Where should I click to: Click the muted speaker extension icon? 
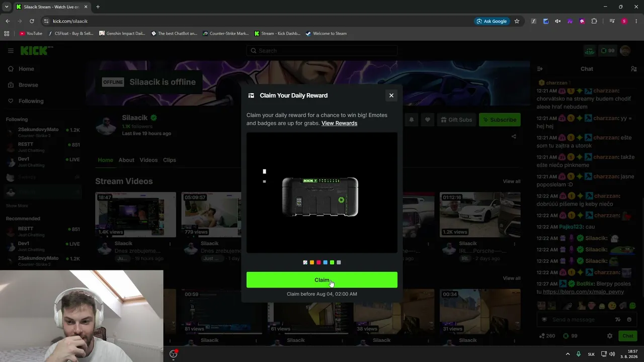click(558, 21)
